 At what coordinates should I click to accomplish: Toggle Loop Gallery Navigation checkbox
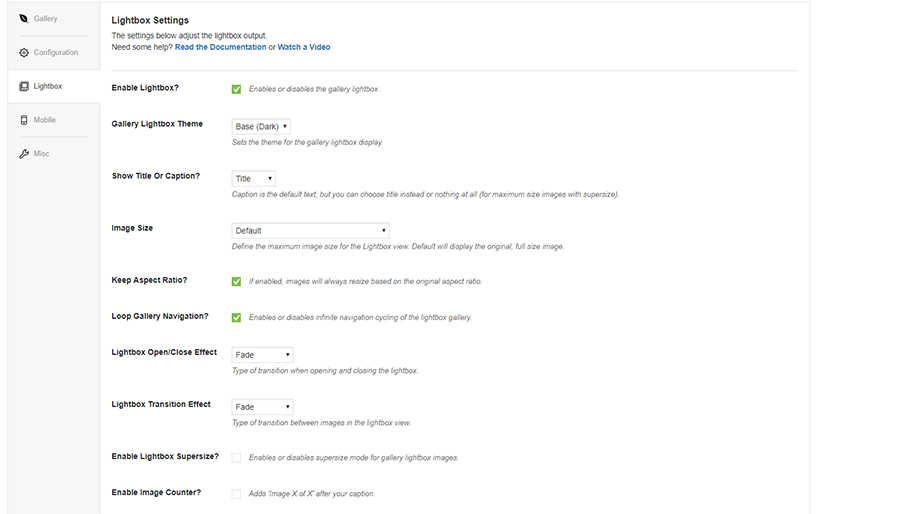[x=237, y=318]
